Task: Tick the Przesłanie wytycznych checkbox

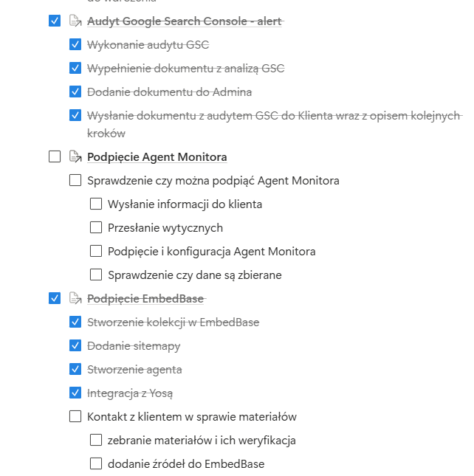Action: (x=96, y=227)
